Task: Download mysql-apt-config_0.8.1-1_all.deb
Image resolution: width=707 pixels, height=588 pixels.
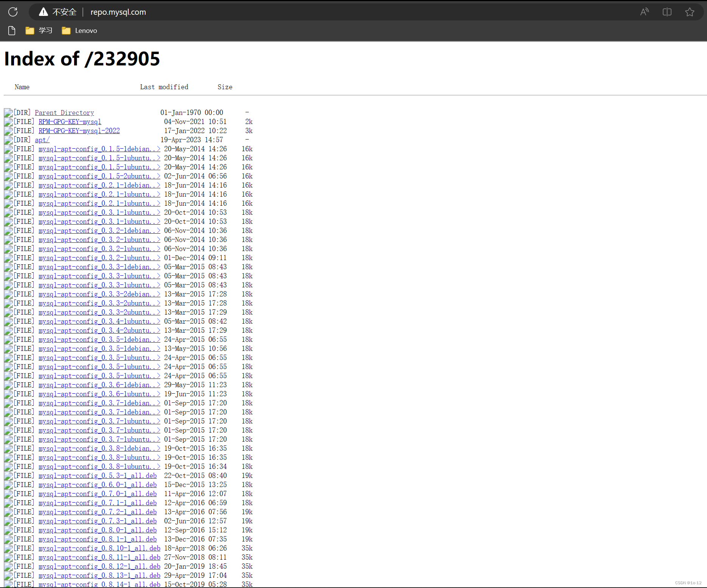Action: tap(98, 539)
